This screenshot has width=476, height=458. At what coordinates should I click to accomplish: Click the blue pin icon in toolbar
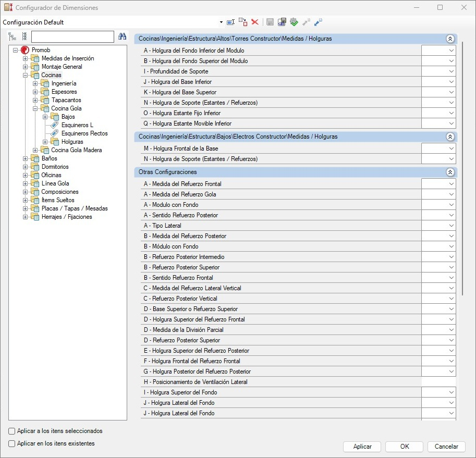click(x=318, y=22)
